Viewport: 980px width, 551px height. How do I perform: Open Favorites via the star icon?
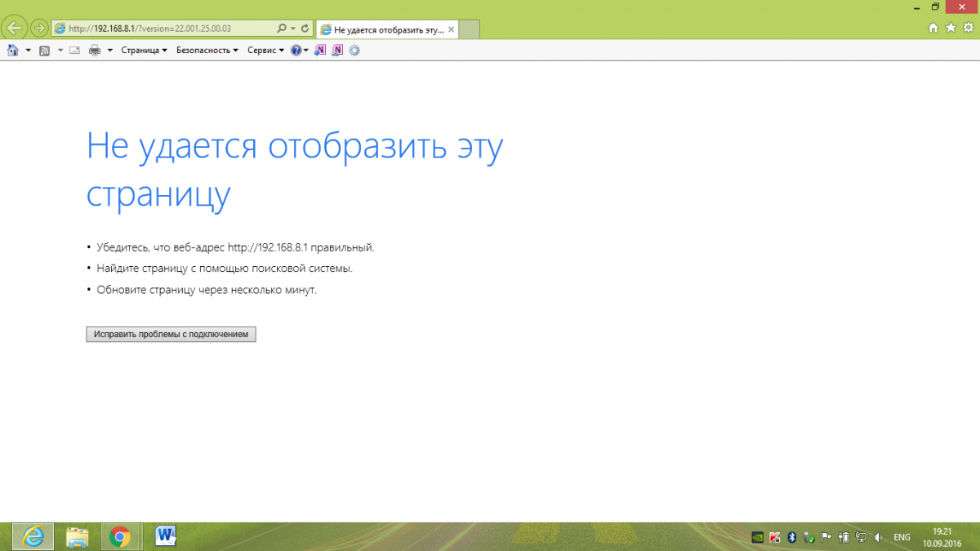tap(951, 28)
